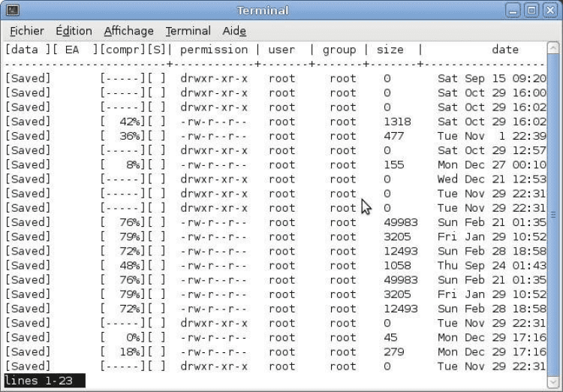The width and height of the screenshot is (563, 392).
Task: Click size value 155
Action: pyautogui.click(x=394, y=165)
